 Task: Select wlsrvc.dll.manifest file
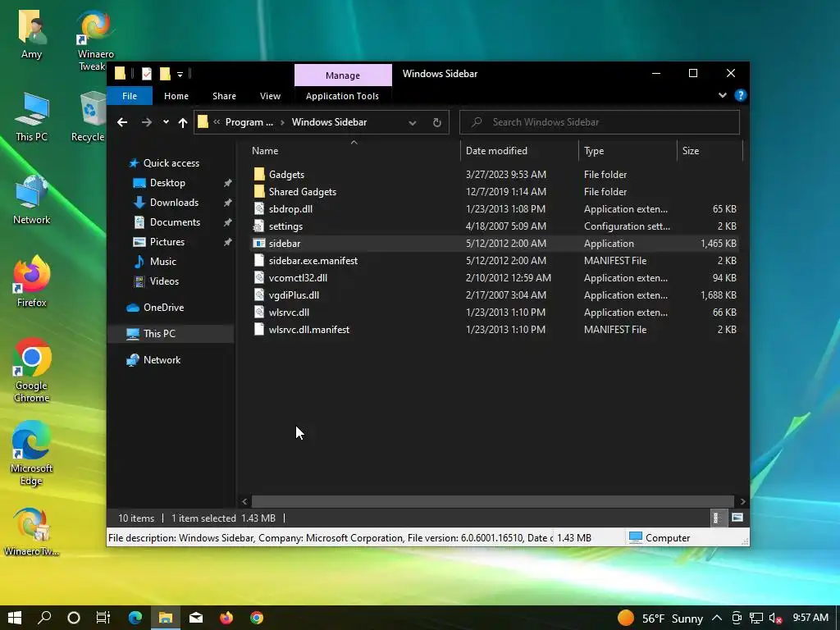pos(309,330)
